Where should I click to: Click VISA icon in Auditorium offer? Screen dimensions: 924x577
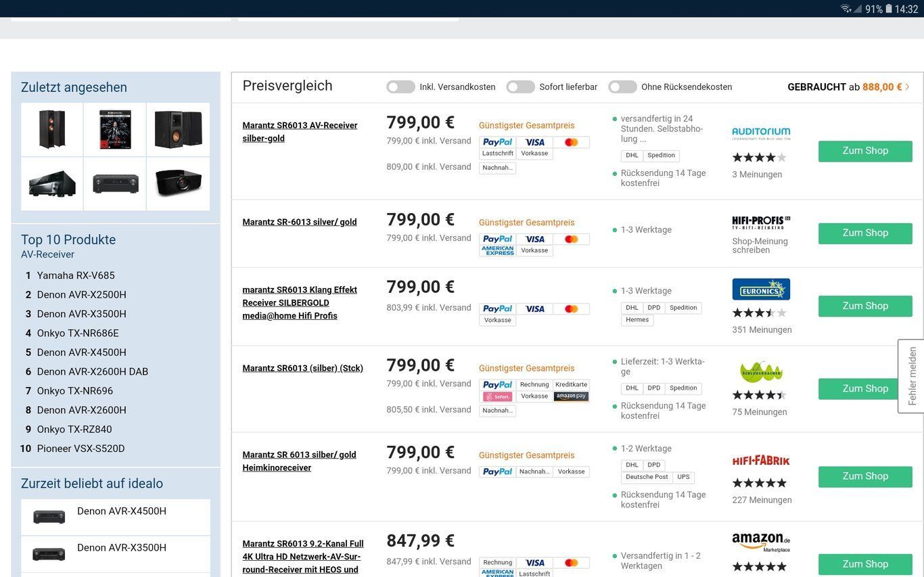pos(534,142)
